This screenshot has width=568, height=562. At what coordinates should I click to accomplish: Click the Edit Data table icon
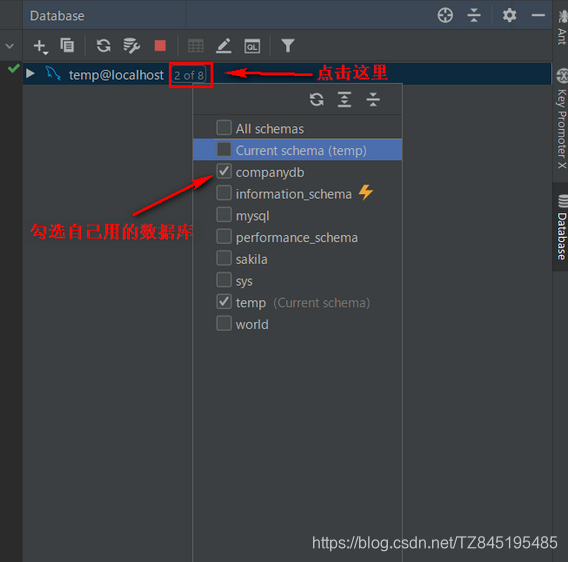tap(196, 46)
